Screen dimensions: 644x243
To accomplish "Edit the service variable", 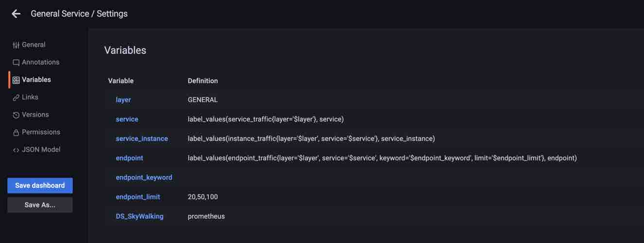I will [127, 119].
